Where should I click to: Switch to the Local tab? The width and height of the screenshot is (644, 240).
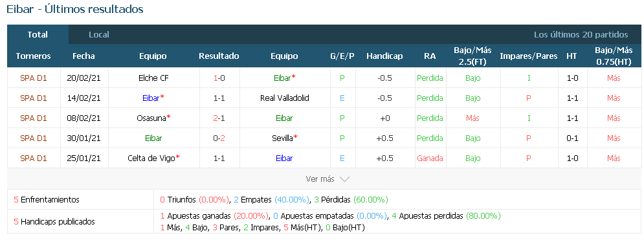click(x=99, y=35)
